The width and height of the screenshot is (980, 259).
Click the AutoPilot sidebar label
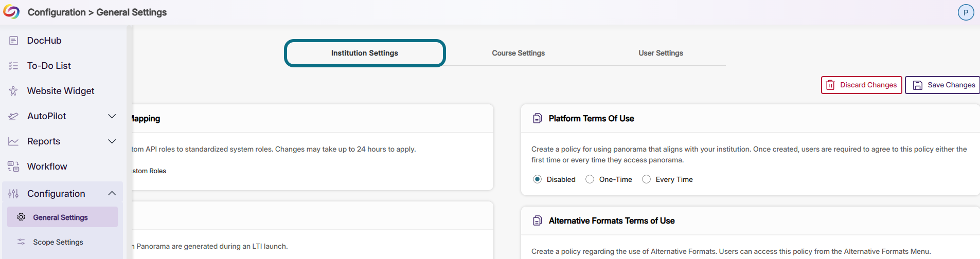tap(47, 116)
